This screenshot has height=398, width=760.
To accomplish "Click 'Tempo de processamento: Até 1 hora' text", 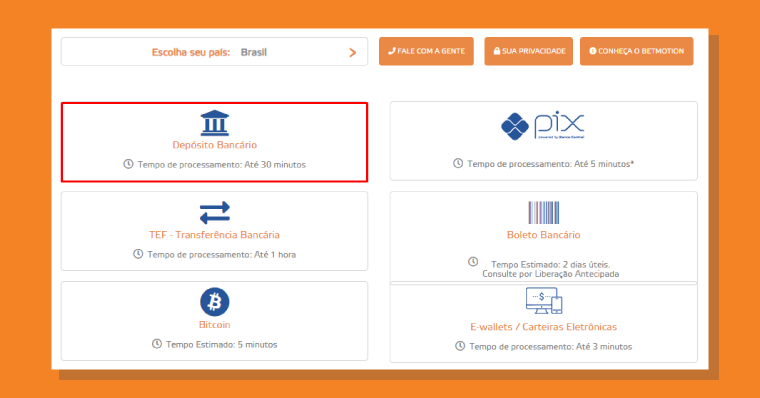I will tap(222, 255).
